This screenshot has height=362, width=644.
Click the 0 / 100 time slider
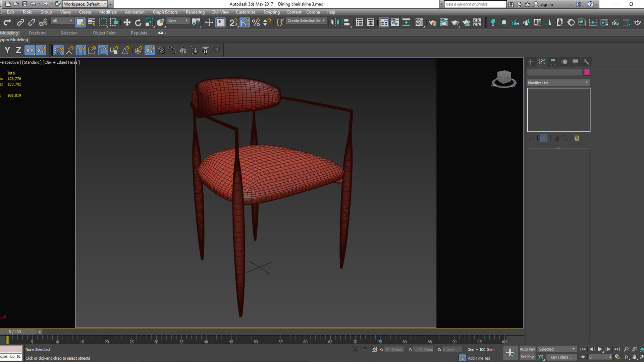click(18, 332)
